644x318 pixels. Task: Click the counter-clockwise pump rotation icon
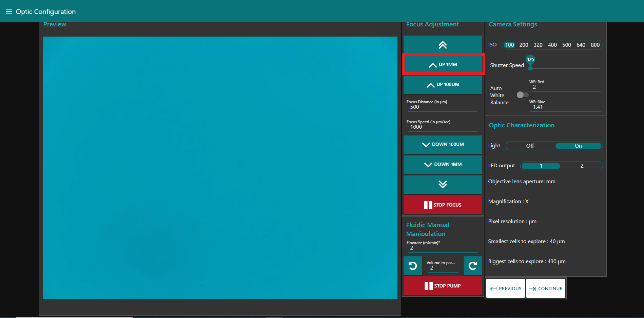coord(413,266)
